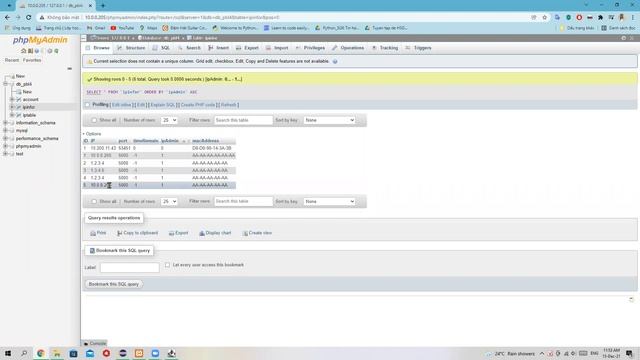Open phpMyAdmin documentation icon in sidebar

[x=37, y=51]
